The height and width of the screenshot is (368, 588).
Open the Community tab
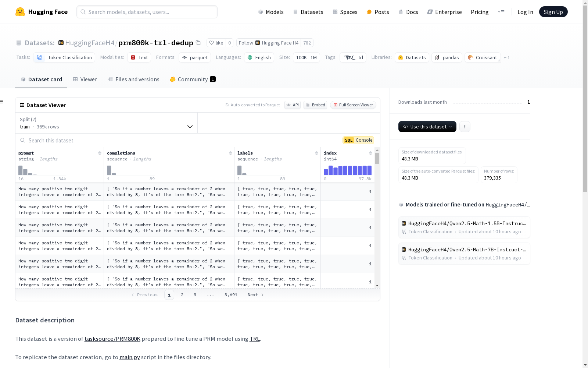193,79
